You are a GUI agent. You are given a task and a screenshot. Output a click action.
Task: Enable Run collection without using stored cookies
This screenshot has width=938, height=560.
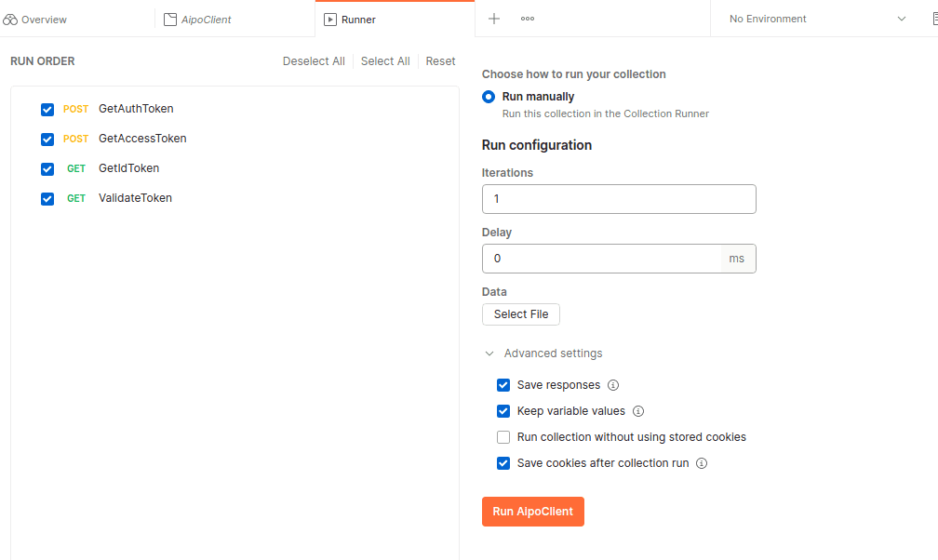tap(503, 437)
